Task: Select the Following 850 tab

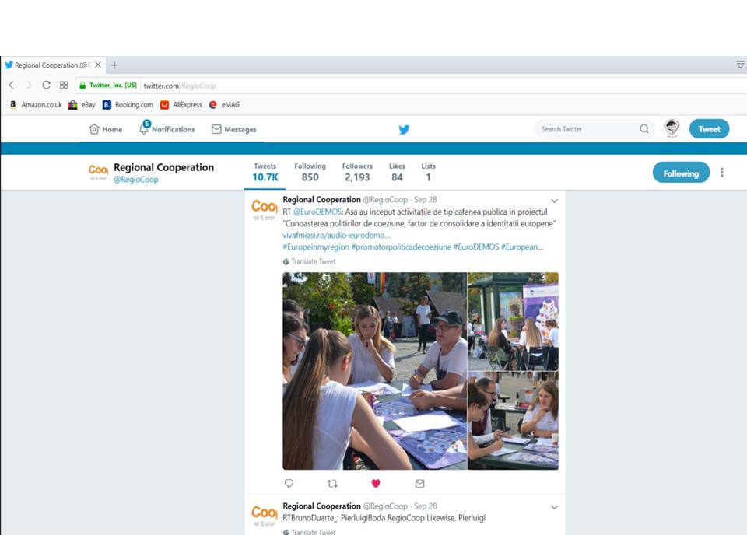Action: point(310,173)
